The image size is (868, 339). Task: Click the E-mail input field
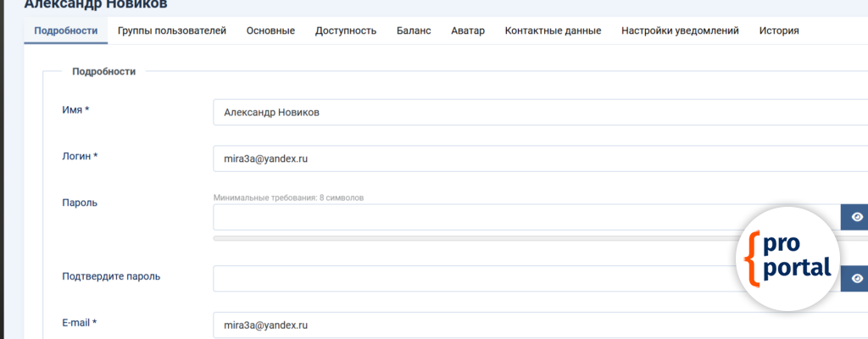509,325
